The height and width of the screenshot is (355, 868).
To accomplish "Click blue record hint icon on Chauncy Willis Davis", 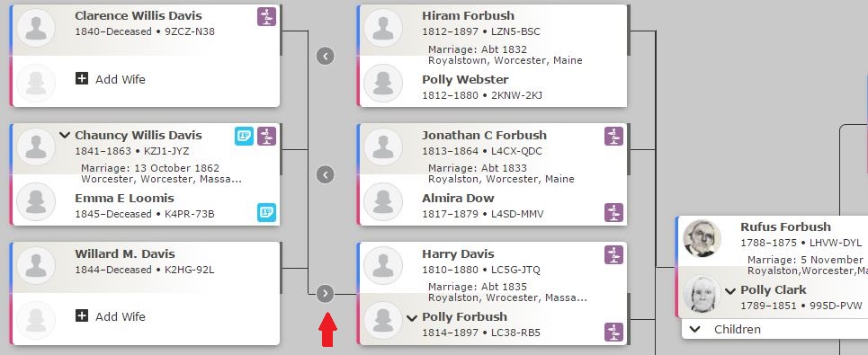I will pos(244,136).
